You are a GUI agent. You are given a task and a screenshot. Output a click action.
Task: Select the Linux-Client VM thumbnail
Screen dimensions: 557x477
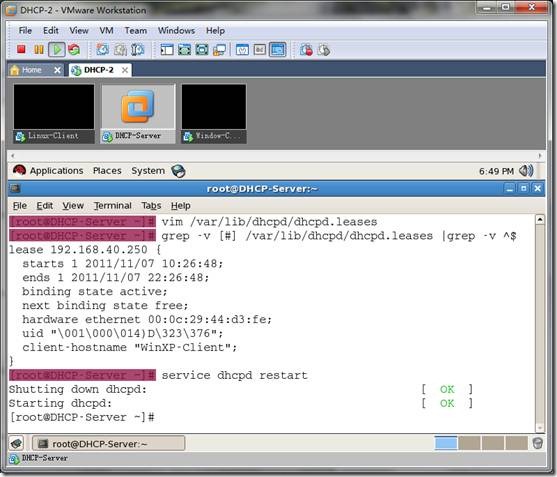54,114
